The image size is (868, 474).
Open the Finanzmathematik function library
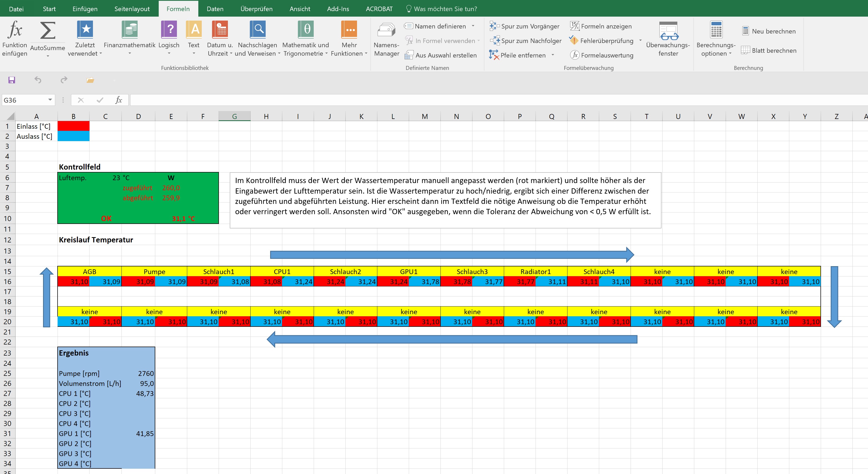click(129, 30)
